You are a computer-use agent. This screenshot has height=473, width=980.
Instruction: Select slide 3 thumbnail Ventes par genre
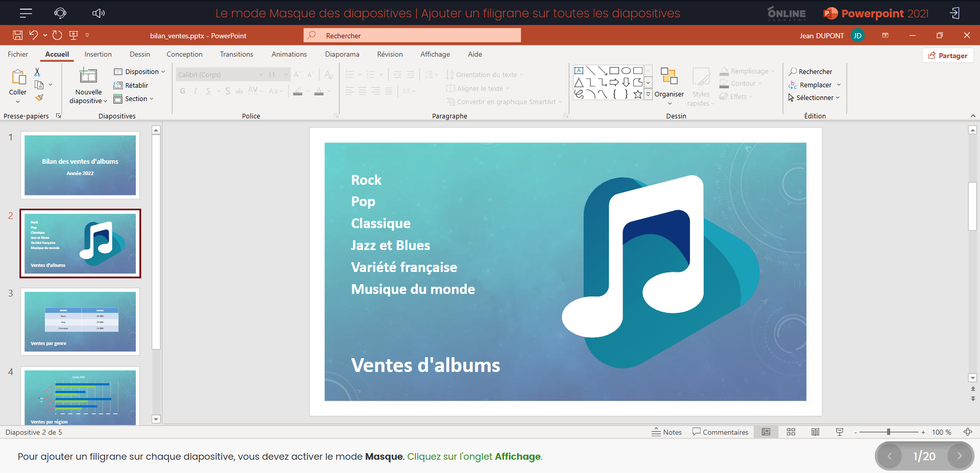pyautogui.click(x=80, y=321)
